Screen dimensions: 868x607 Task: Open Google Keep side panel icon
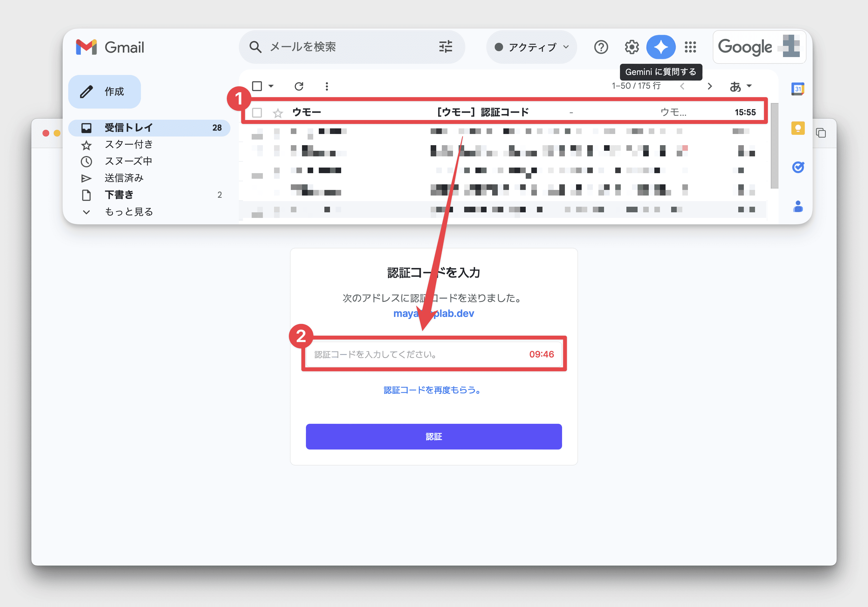798,128
